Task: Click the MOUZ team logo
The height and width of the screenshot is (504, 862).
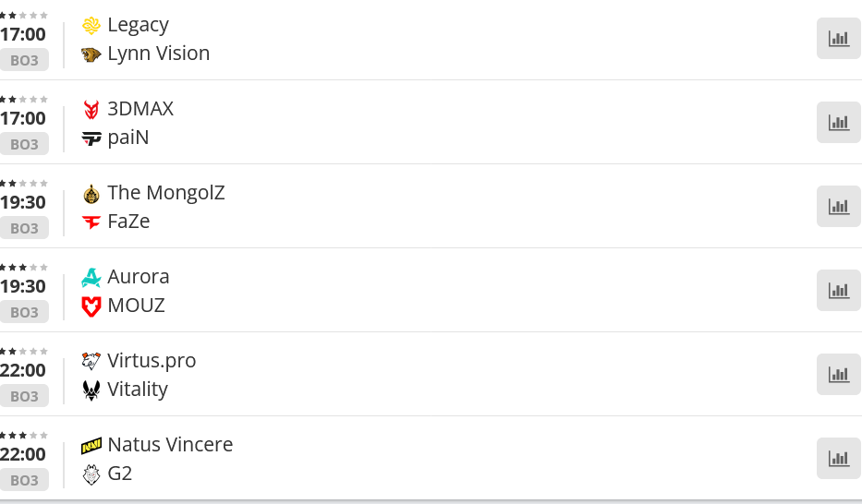Action: point(91,306)
